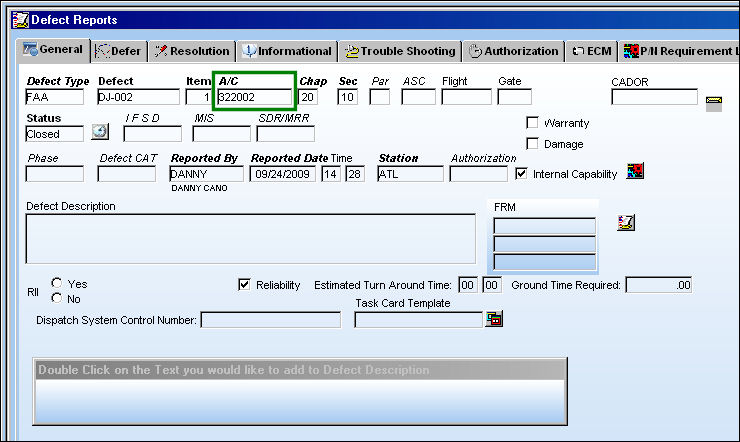The width and height of the screenshot is (740, 442).
Task: Click the Sec field showing 10
Action: tap(347, 97)
